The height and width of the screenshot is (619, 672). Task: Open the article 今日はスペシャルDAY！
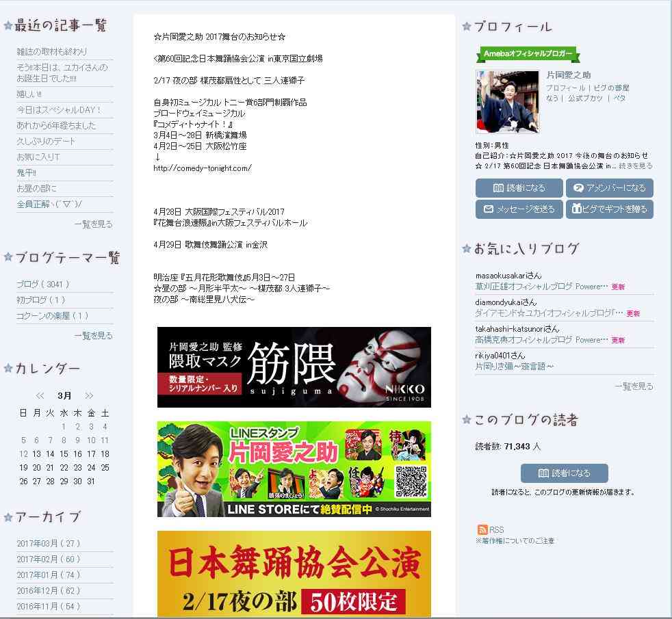[x=58, y=109]
